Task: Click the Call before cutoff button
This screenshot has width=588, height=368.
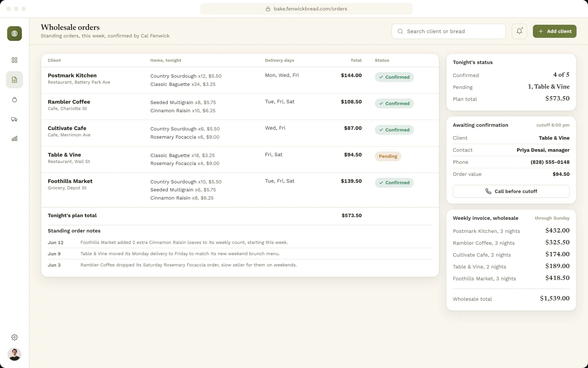Action: 511,191
